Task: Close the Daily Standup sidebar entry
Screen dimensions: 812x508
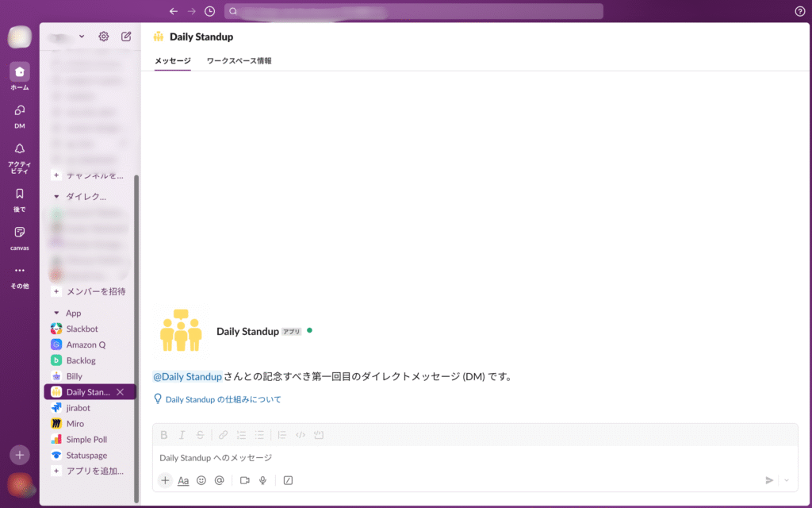Action: click(x=121, y=392)
